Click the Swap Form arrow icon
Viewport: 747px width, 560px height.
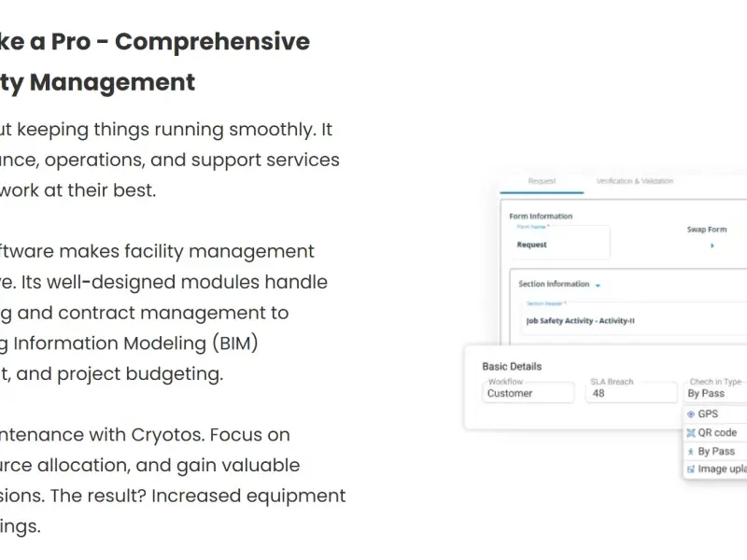(x=712, y=245)
